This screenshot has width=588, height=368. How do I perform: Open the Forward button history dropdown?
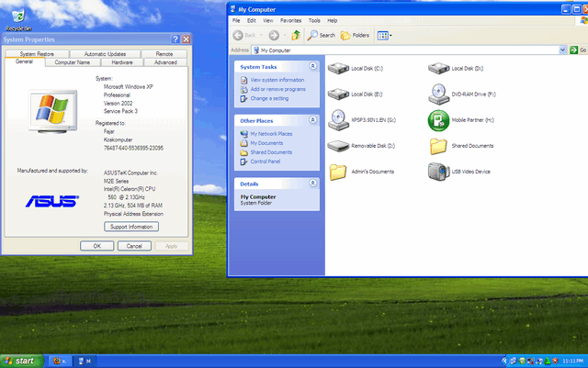(x=285, y=35)
